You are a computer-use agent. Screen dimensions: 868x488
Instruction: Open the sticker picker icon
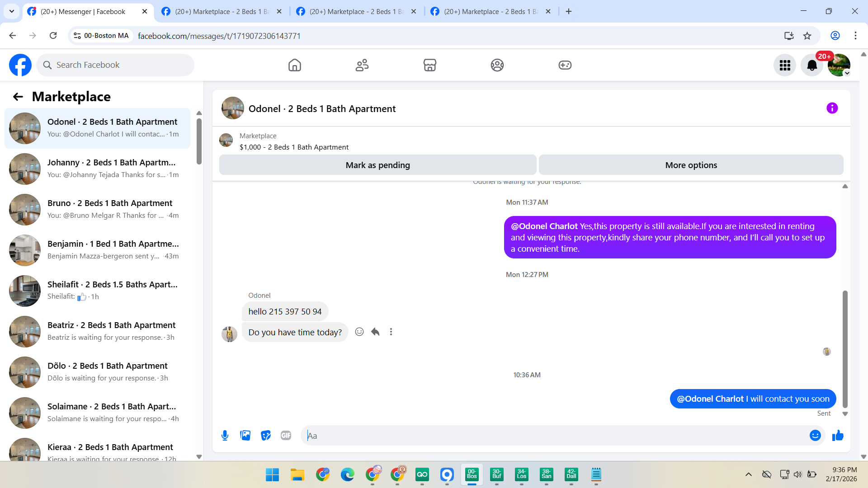coord(266,436)
